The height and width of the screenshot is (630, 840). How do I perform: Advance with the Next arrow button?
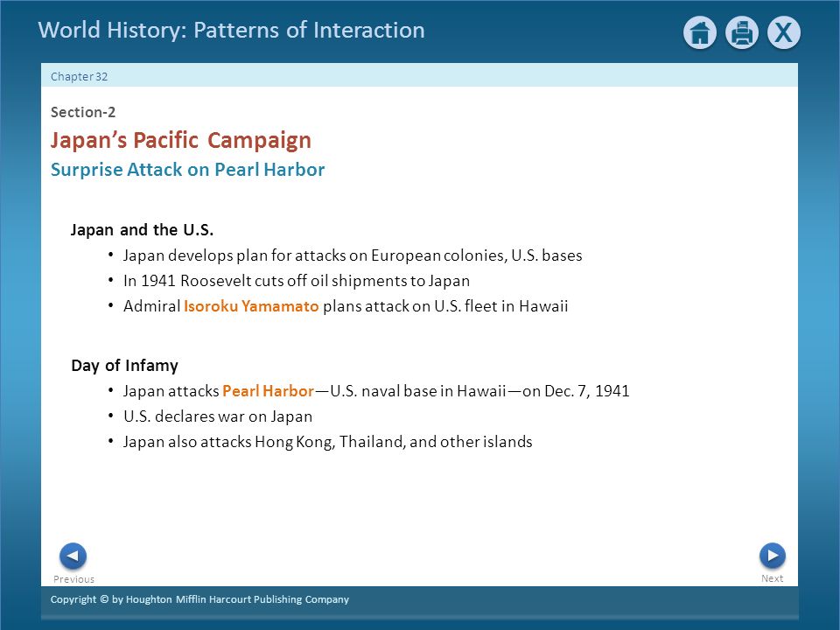pos(773,556)
